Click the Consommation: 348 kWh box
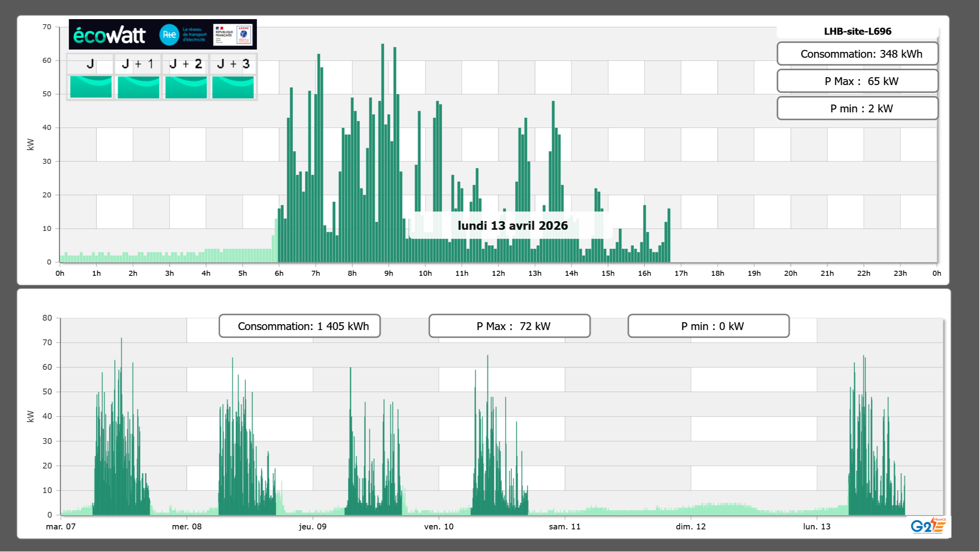 (857, 54)
